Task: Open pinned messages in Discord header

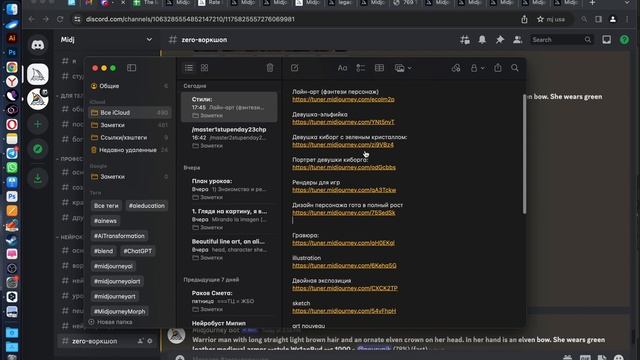Action: pyautogui.click(x=500, y=40)
